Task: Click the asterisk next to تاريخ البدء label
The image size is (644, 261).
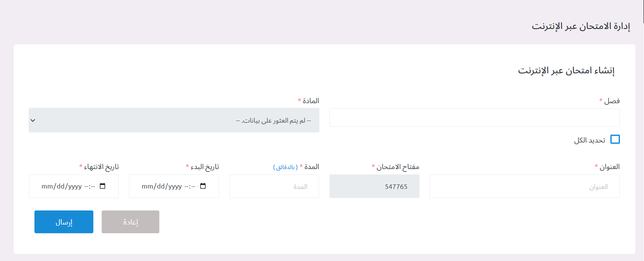Action: click(x=188, y=166)
